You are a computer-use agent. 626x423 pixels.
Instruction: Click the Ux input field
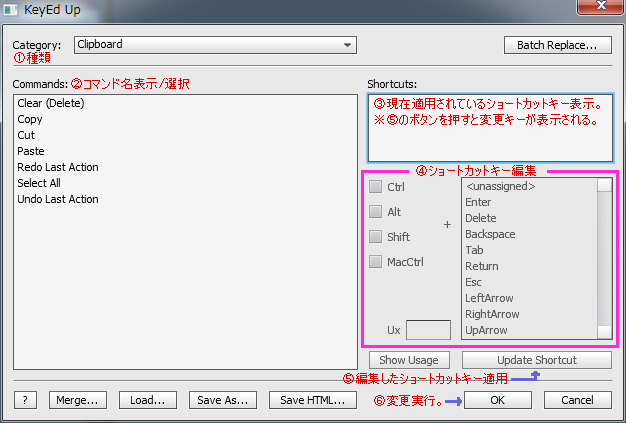[x=428, y=330]
